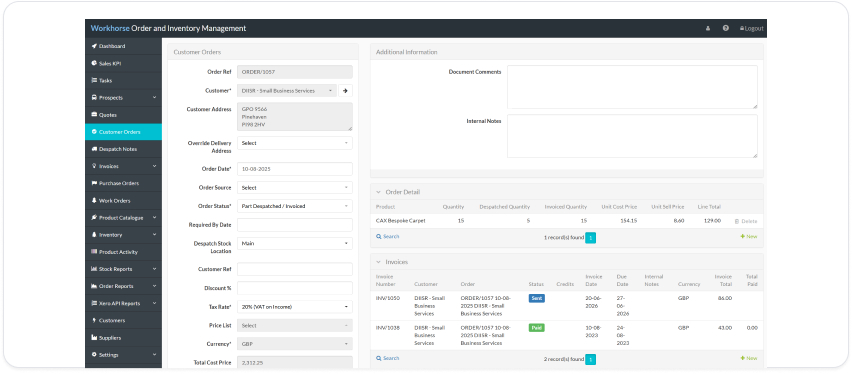Open invoice INV/1050 row
The width and height of the screenshot is (852, 374).
point(567,306)
